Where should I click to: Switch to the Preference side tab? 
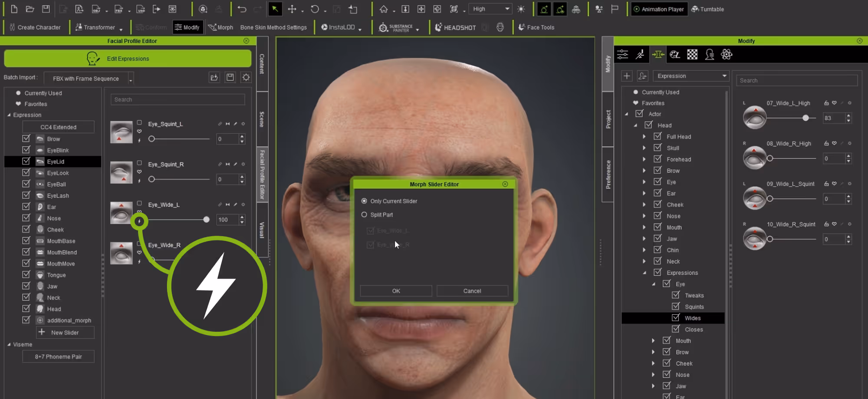tap(608, 175)
